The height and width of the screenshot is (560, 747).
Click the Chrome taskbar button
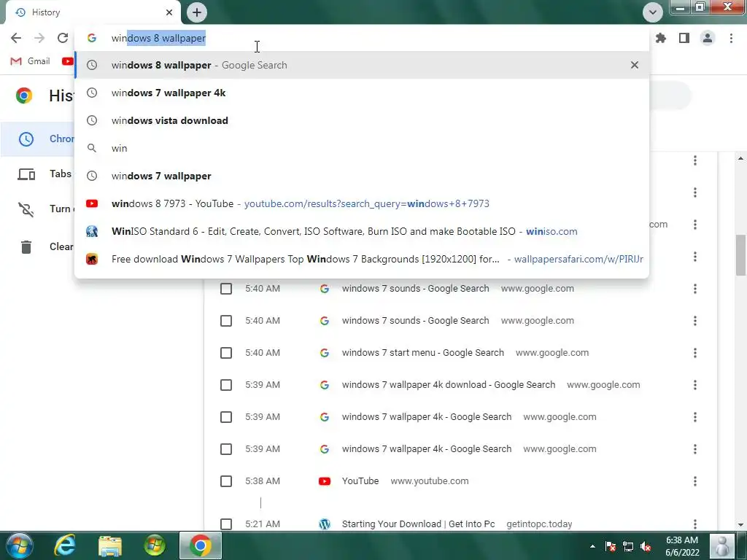(201, 545)
